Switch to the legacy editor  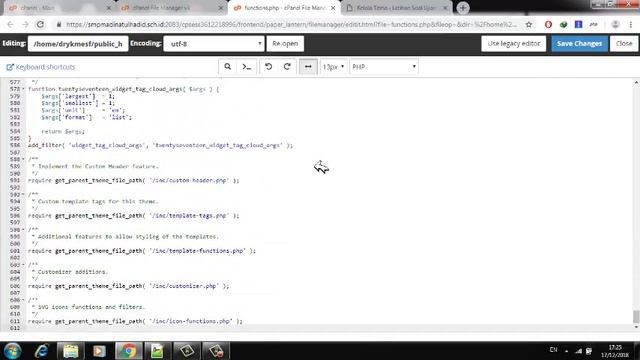513,44
